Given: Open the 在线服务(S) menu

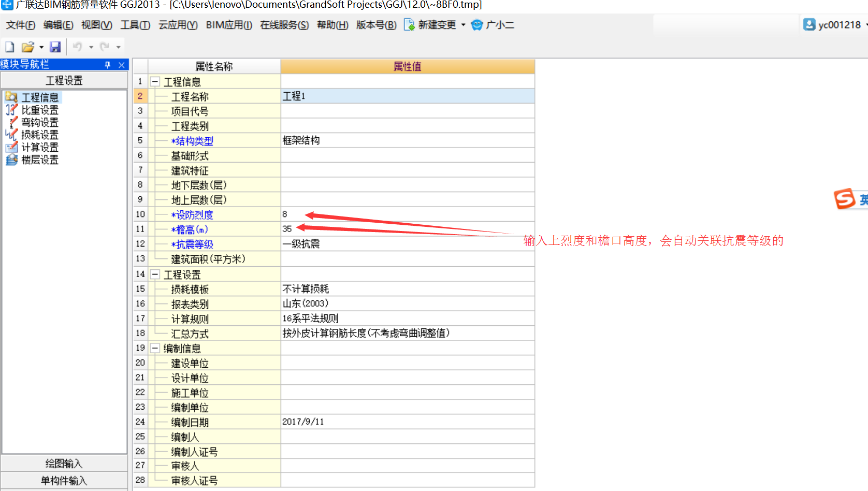Looking at the screenshot, I should pos(284,25).
